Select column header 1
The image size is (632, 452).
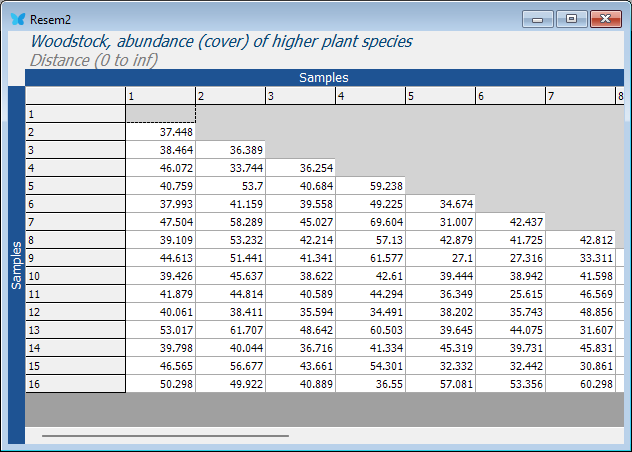click(x=160, y=96)
